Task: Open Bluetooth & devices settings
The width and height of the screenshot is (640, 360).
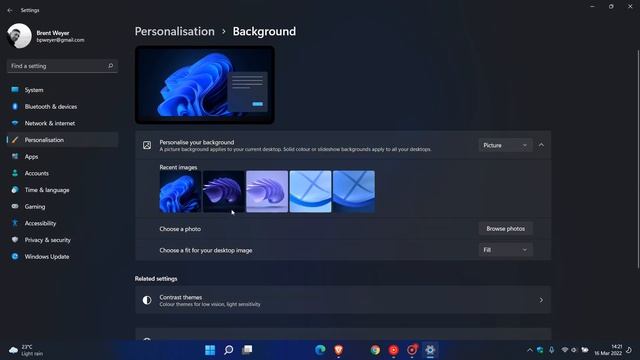Action: pyautogui.click(x=62, y=107)
